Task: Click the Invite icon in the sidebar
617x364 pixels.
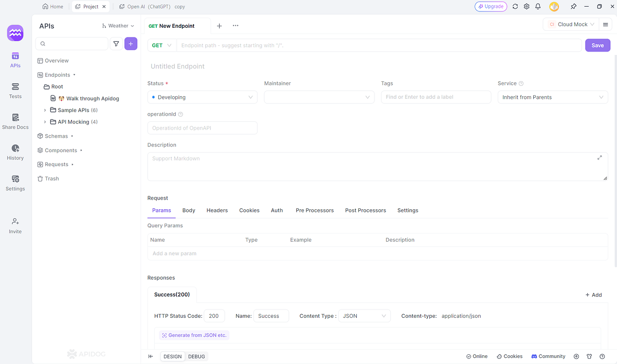Action: (15, 225)
